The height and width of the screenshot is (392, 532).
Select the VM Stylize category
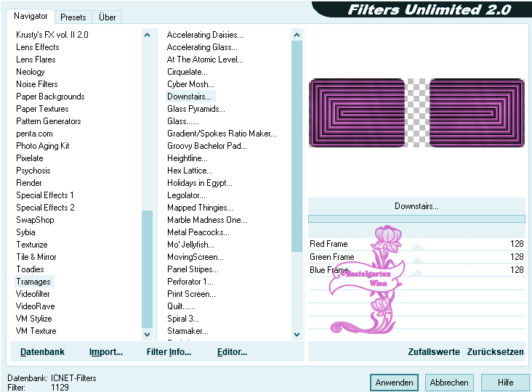34,319
